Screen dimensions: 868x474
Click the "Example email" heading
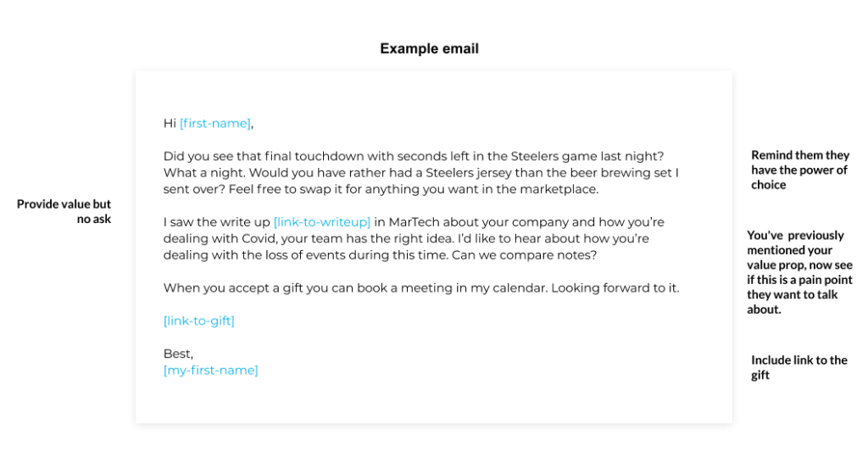429,48
